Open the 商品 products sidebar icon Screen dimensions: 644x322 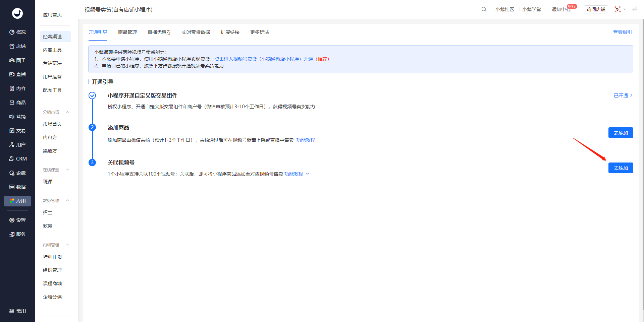12,103
